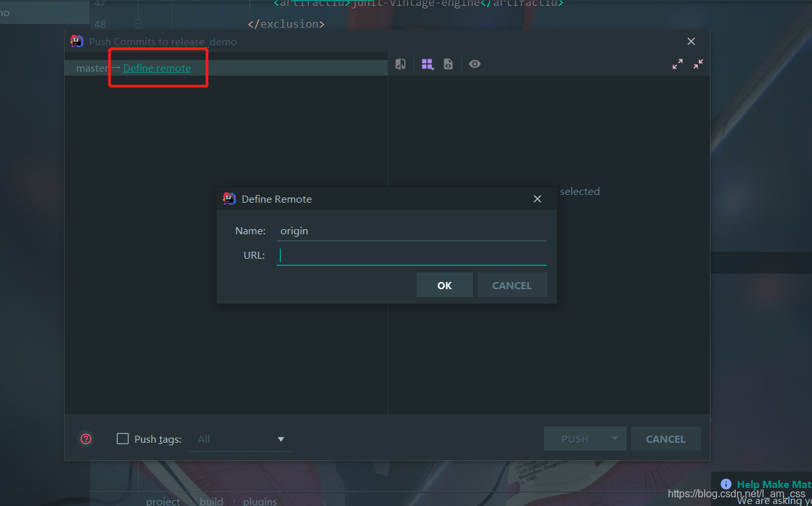Collapse all with the arrows icon

coord(698,64)
